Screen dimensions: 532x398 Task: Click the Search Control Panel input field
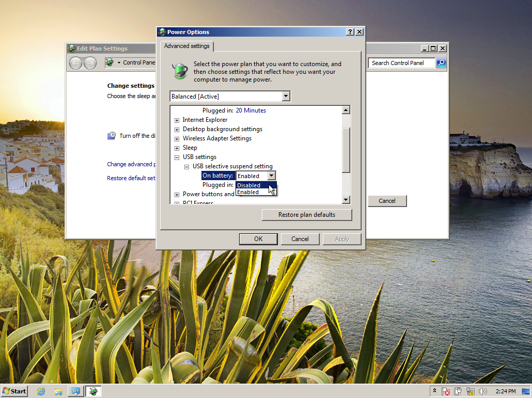pyautogui.click(x=402, y=63)
